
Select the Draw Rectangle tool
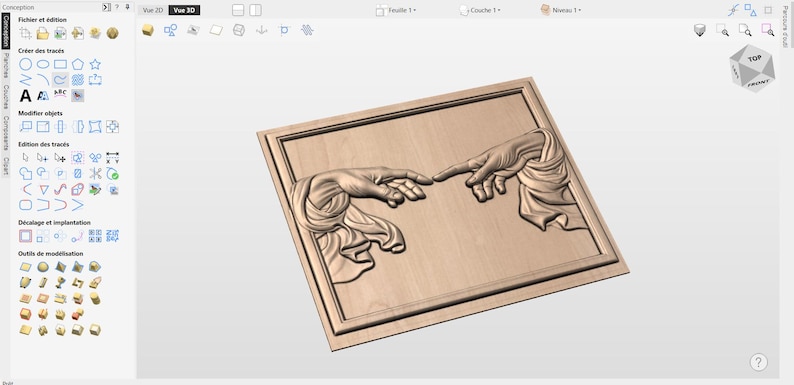pyautogui.click(x=60, y=64)
